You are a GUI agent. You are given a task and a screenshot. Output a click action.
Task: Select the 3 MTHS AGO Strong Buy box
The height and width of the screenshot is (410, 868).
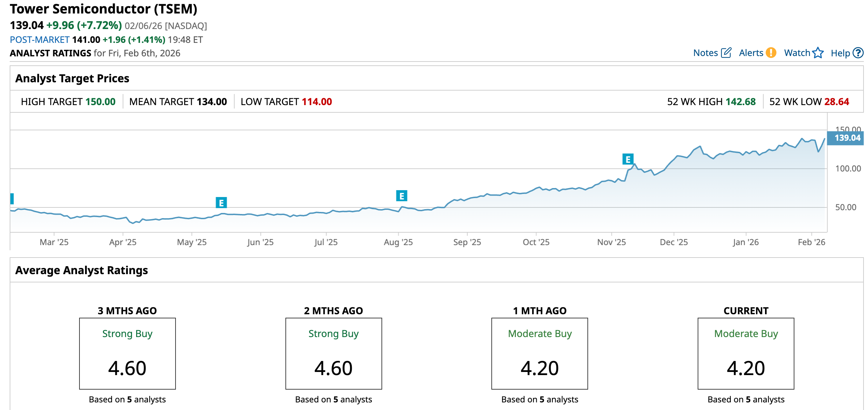(128, 353)
